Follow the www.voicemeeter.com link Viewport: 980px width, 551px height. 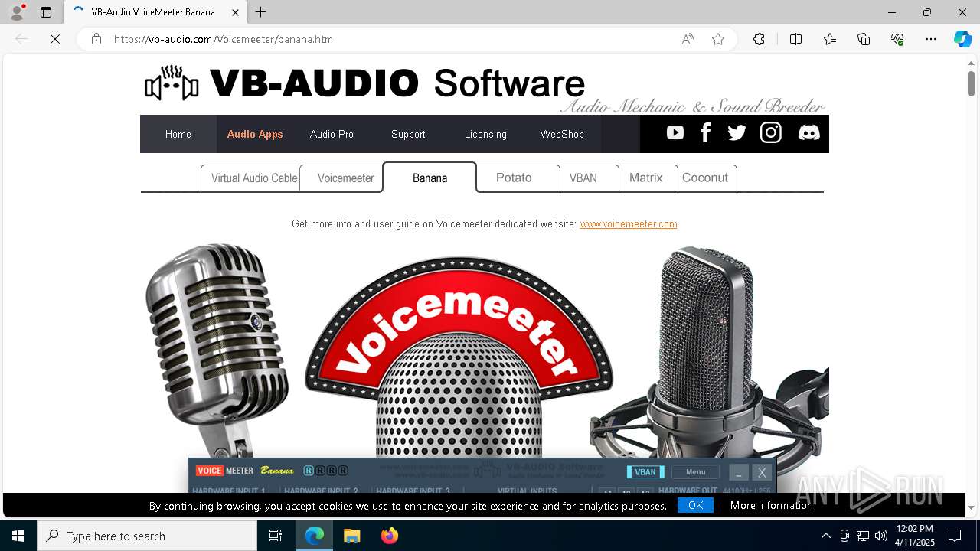tap(629, 223)
